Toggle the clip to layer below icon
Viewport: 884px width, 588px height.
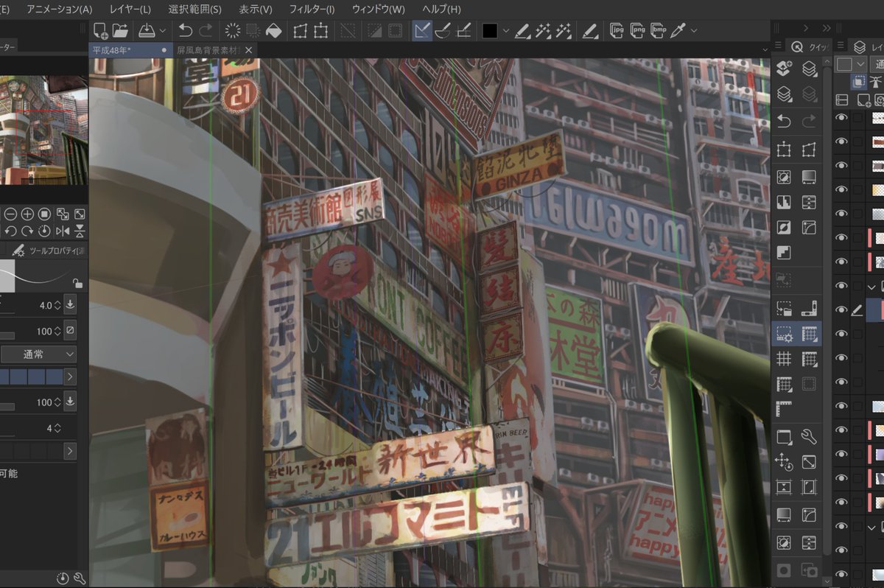click(x=859, y=82)
